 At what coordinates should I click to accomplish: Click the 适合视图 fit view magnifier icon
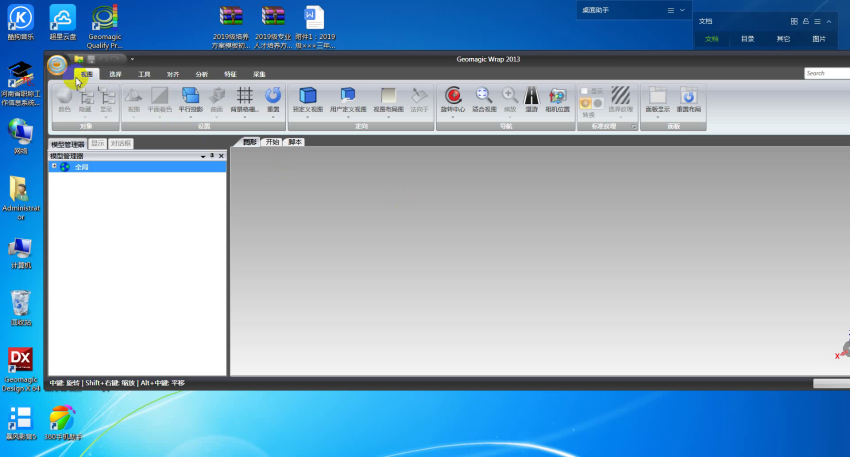click(484, 96)
